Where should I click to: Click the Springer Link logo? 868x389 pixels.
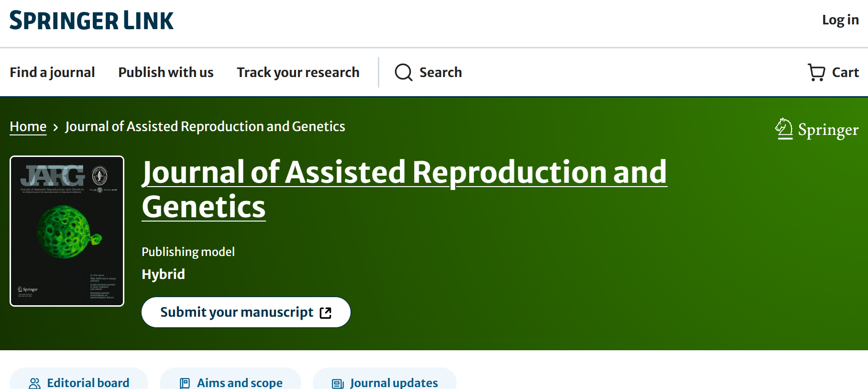tap(91, 21)
